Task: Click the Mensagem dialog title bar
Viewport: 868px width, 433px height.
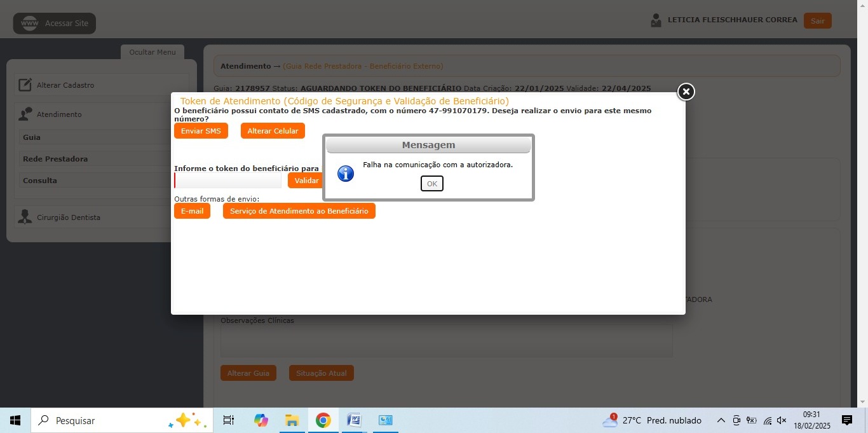Action: tap(428, 145)
